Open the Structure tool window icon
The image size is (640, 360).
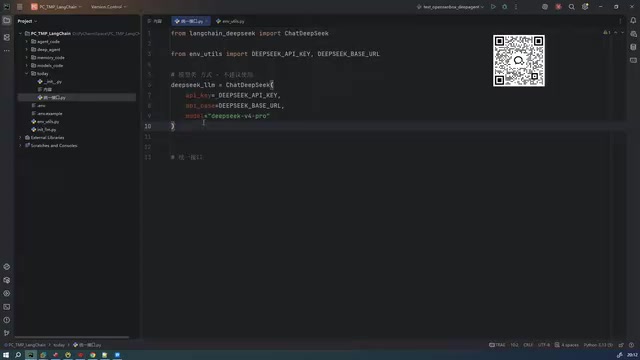7,37
